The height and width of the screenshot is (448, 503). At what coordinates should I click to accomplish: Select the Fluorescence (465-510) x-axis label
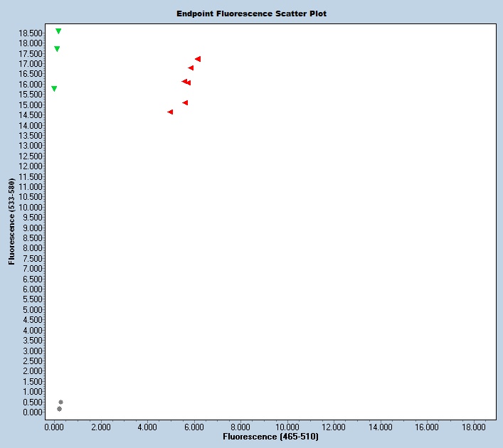coord(270,436)
